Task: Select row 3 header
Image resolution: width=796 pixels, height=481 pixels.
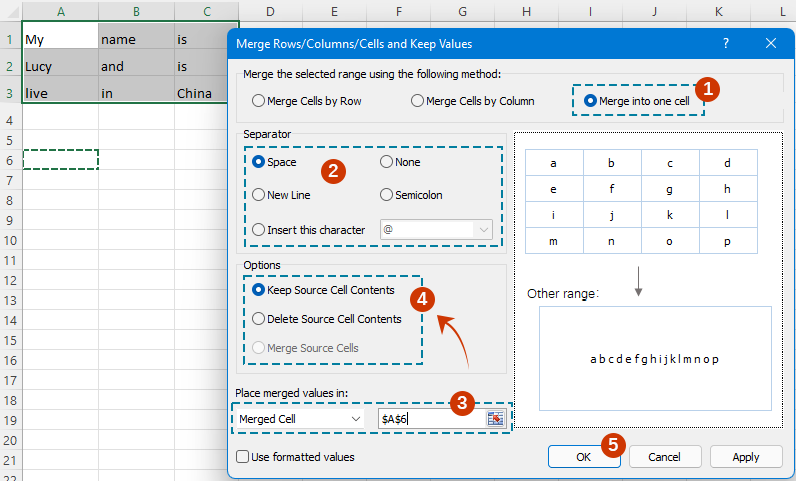Action: 11,93
